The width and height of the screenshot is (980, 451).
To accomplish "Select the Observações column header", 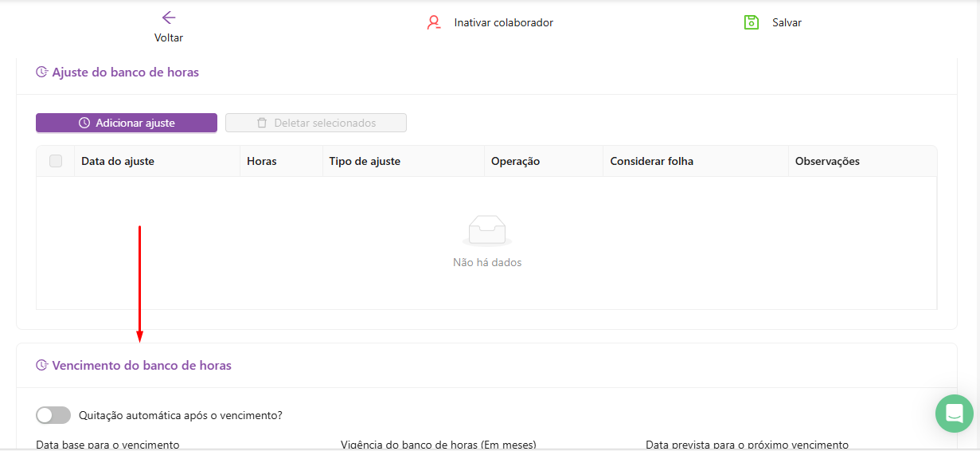I will pyautogui.click(x=827, y=161).
